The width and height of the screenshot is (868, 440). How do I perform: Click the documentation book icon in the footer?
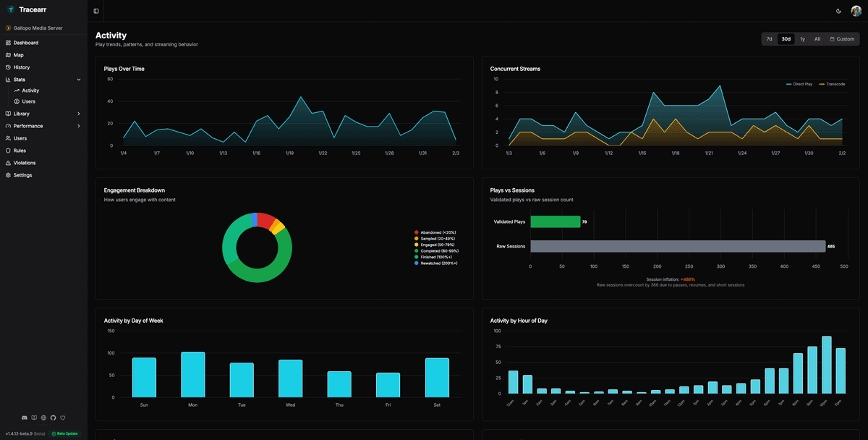34,418
